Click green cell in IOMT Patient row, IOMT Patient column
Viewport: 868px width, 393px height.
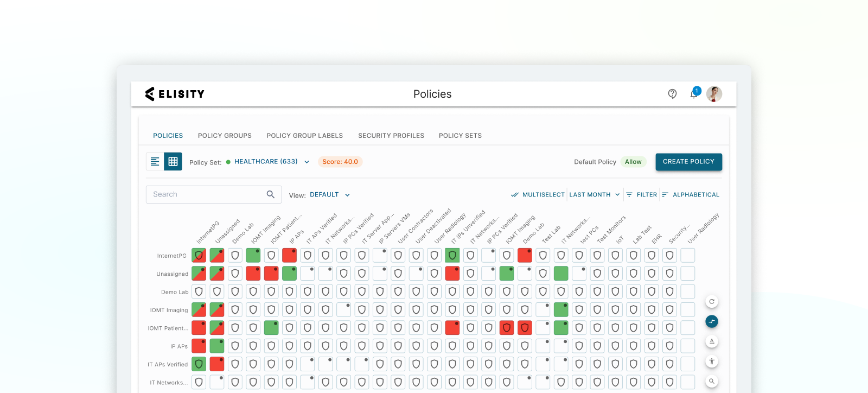[x=271, y=327]
